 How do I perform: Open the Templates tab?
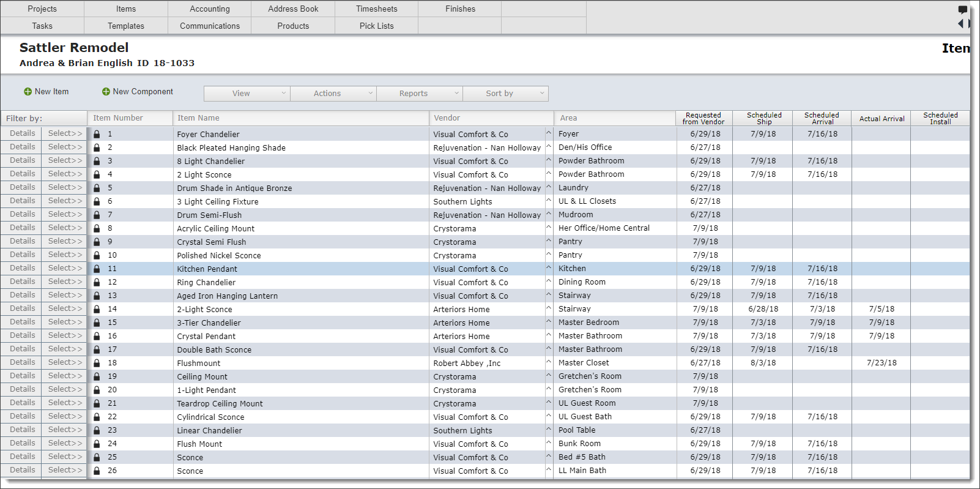pos(126,26)
